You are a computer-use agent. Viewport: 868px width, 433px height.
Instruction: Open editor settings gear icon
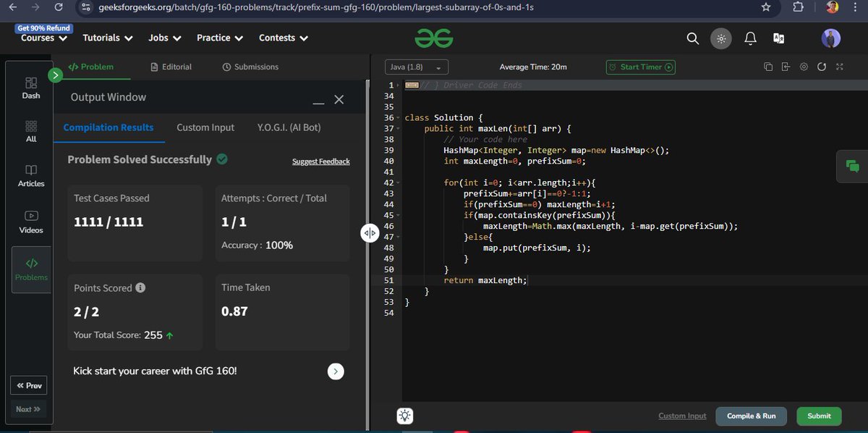click(x=804, y=67)
